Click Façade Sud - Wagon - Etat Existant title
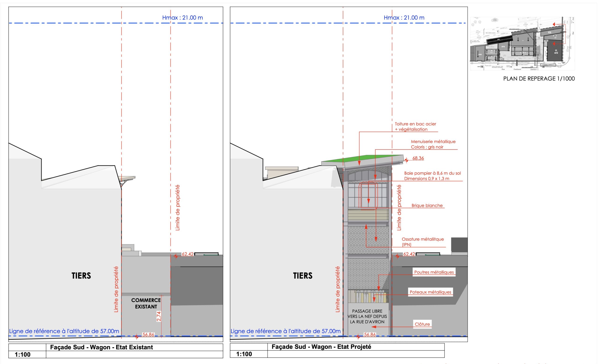 tap(101, 347)
